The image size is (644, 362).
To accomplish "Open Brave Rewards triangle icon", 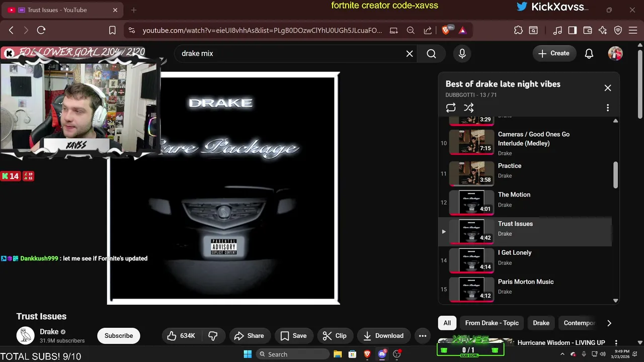I will coord(462,30).
